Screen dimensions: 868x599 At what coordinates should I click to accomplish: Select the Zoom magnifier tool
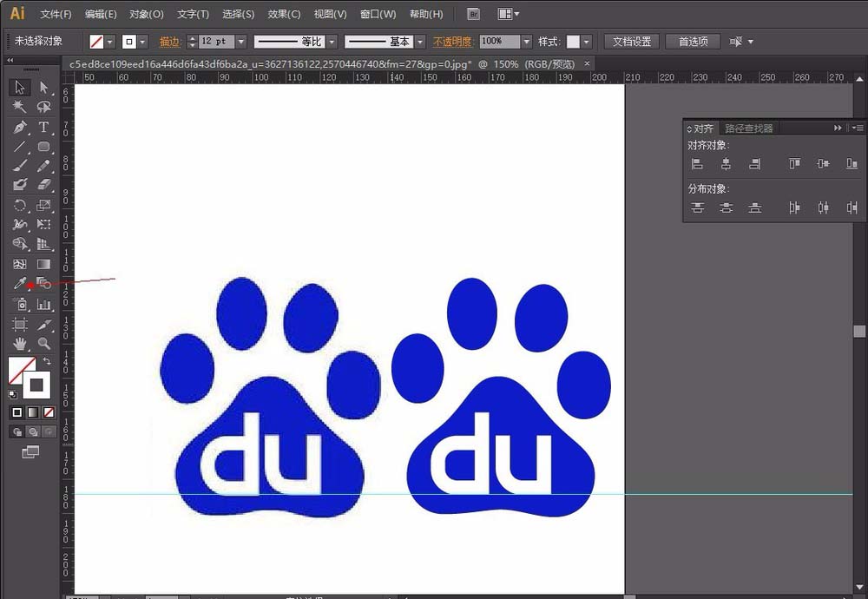click(43, 344)
